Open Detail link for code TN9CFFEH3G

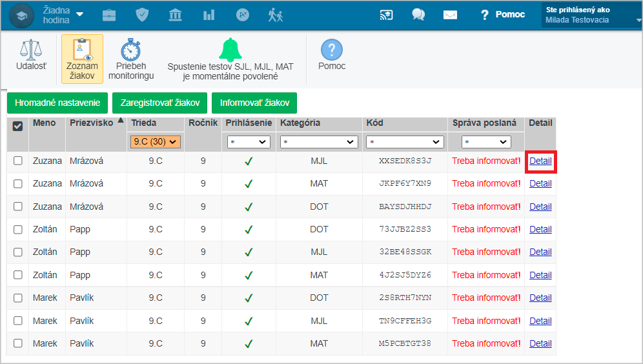point(540,321)
